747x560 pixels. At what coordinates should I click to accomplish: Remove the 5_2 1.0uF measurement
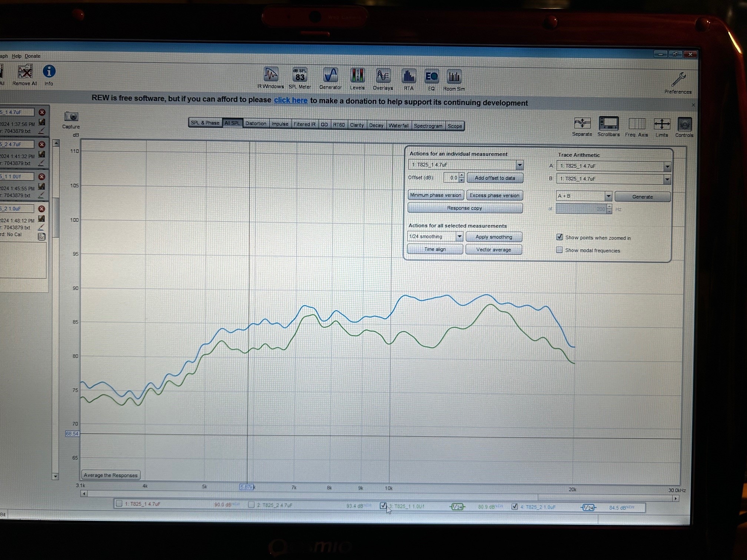click(42, 209)
